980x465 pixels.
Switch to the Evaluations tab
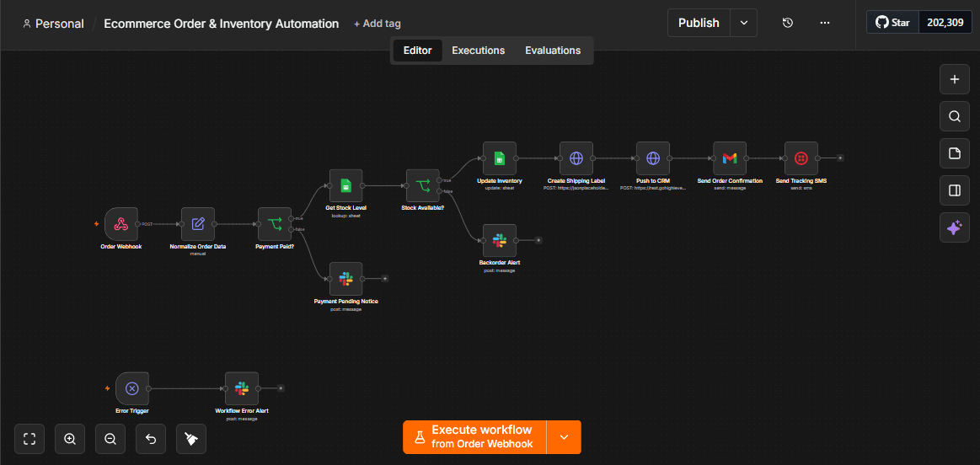pyautogui.click(x=553, y=51)
